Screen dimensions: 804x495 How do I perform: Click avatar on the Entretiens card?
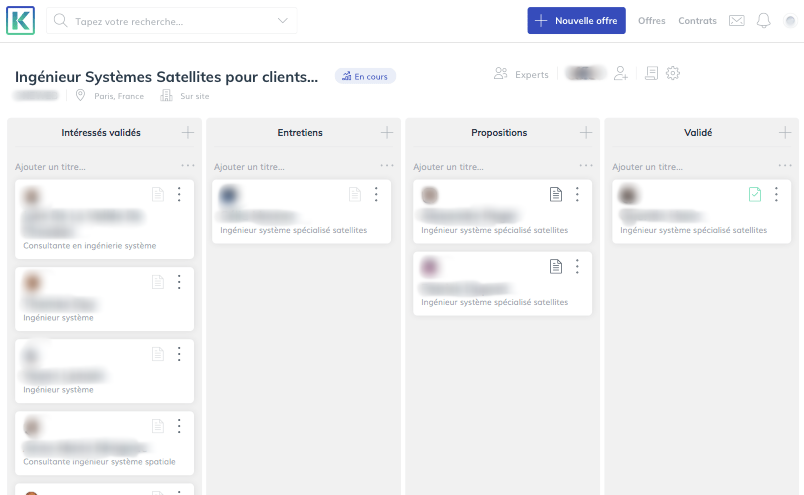coord(229,195)
